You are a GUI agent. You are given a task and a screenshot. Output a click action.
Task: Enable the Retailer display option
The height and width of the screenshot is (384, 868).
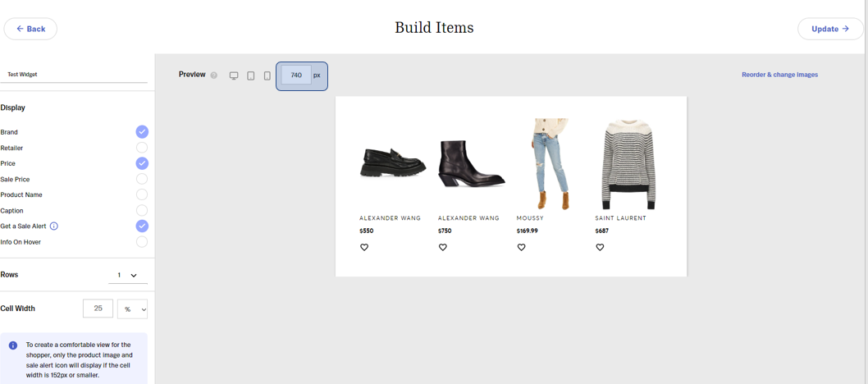click(x=142, y=148)
